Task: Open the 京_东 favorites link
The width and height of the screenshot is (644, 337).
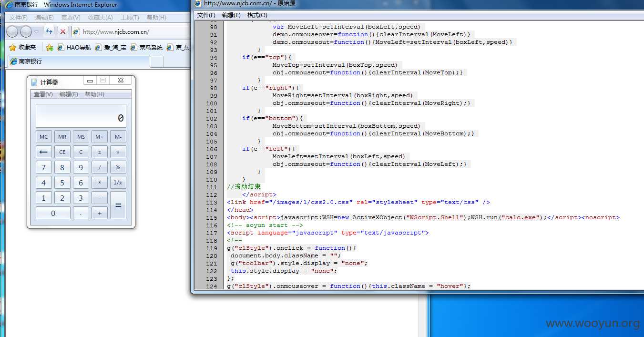Action: 178,47
